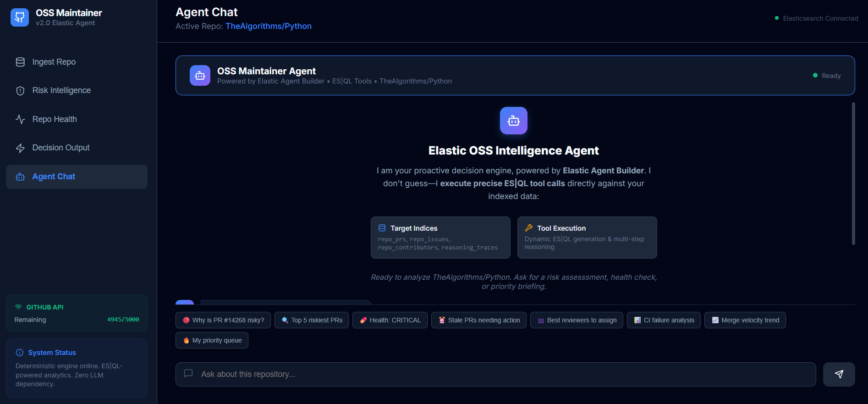Select 'Merge velocity trend' chip
Screen dimensions: 868x404
pos(745,320)
